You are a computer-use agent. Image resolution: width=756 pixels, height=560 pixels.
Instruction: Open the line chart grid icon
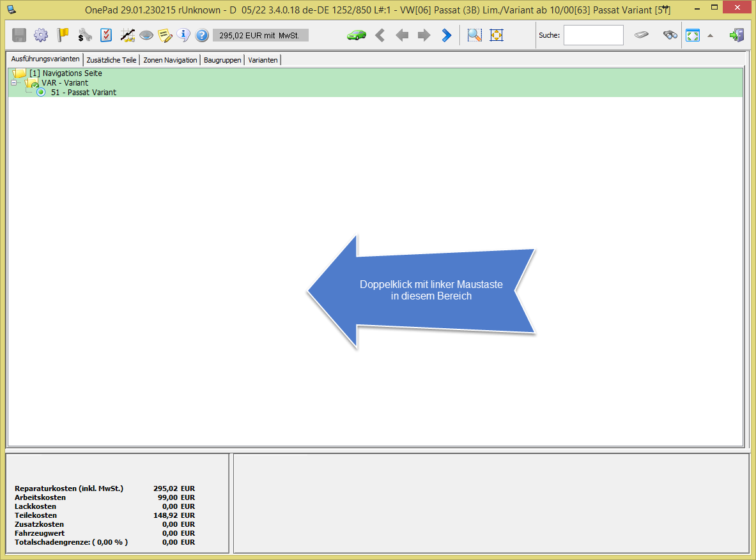point(127,35)
